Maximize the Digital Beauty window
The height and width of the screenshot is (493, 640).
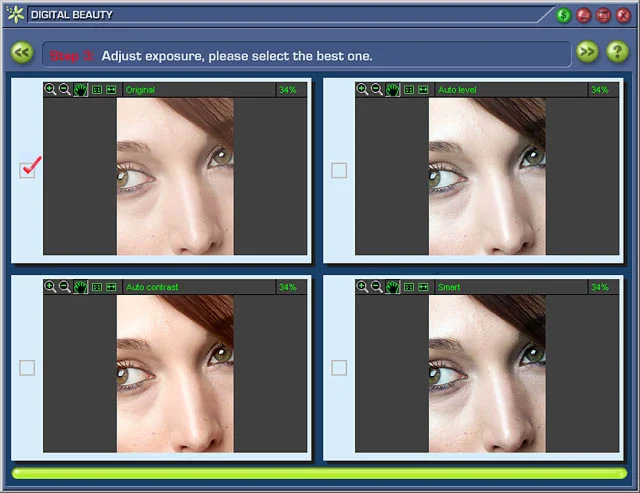click(603, 16)
